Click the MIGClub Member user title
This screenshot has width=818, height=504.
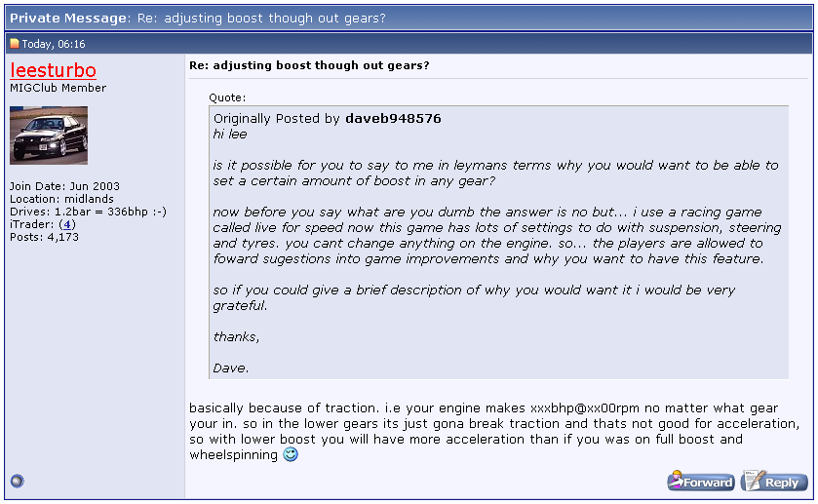coord(58,89)
